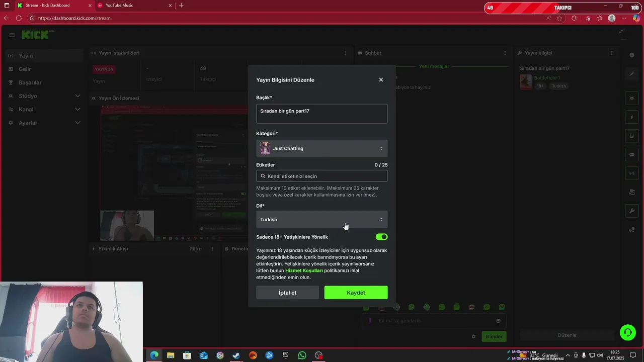The height and width of the screenshot is (362, 644).
Task: Select the Turkish tag in Yayın bilgisi
Action: pos(558,86)
